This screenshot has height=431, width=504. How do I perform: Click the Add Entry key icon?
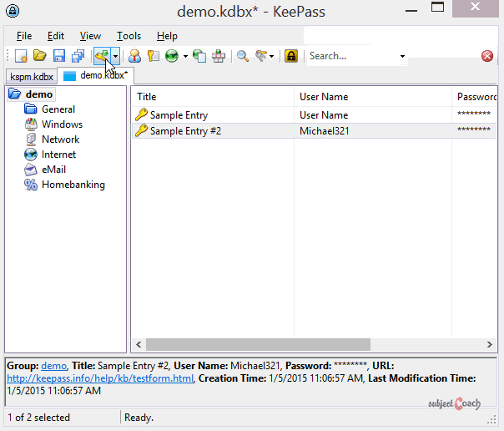click(x=102, y=56)
